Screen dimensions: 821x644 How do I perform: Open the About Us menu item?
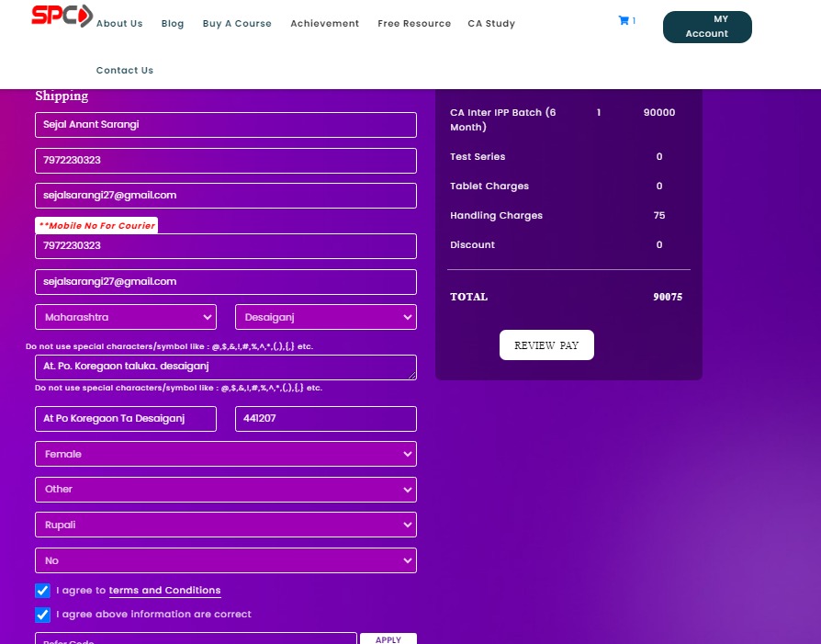click(119, 24)
